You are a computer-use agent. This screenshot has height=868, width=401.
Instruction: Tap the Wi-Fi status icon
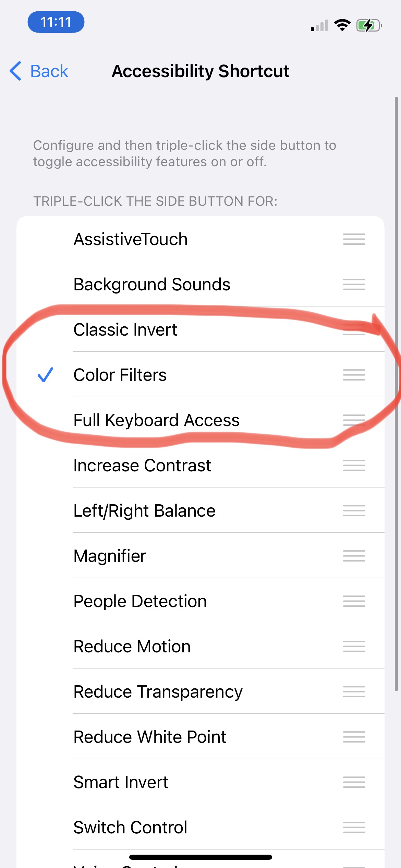point(342,25)
